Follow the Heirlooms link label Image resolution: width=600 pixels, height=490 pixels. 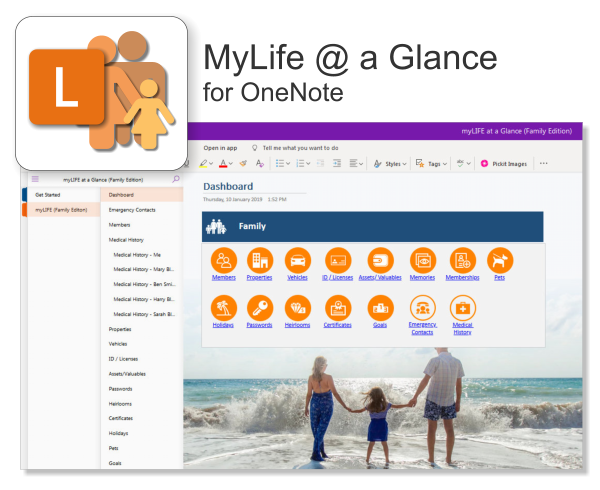coord(297,325)
